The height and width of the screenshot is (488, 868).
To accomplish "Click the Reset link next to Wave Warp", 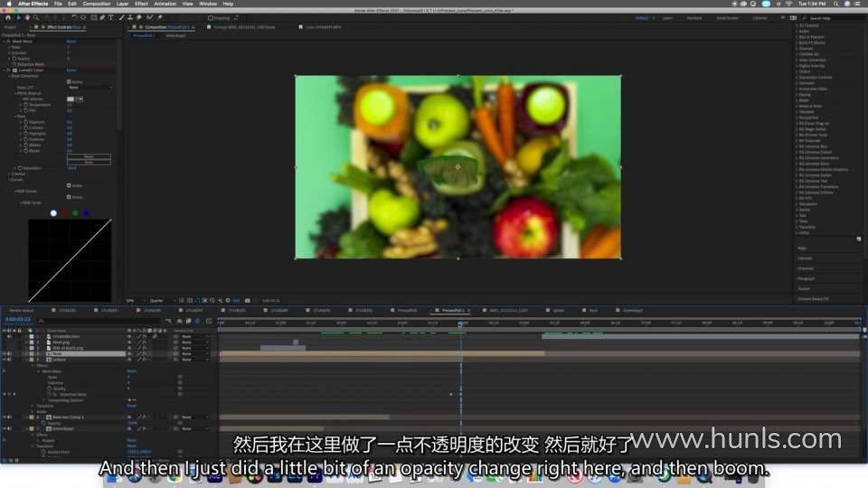I will click(x=71, y=42).
